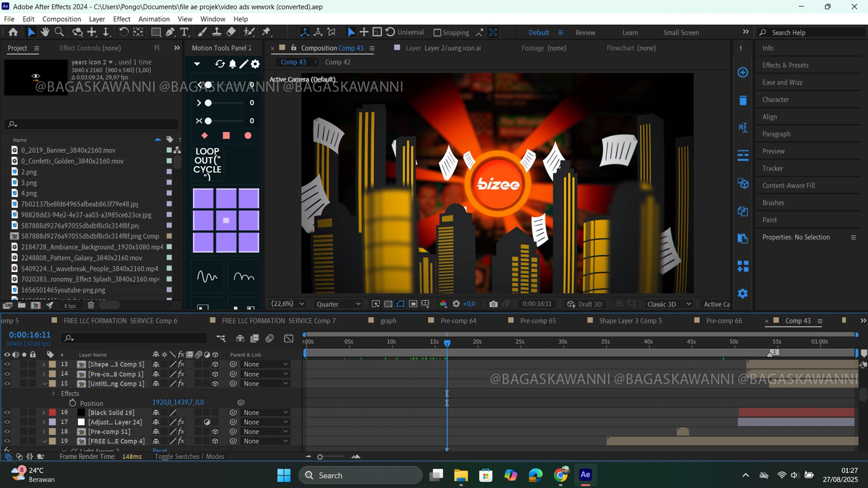Create new folder in Project panel
868x488 pixels.
[21, 305]
